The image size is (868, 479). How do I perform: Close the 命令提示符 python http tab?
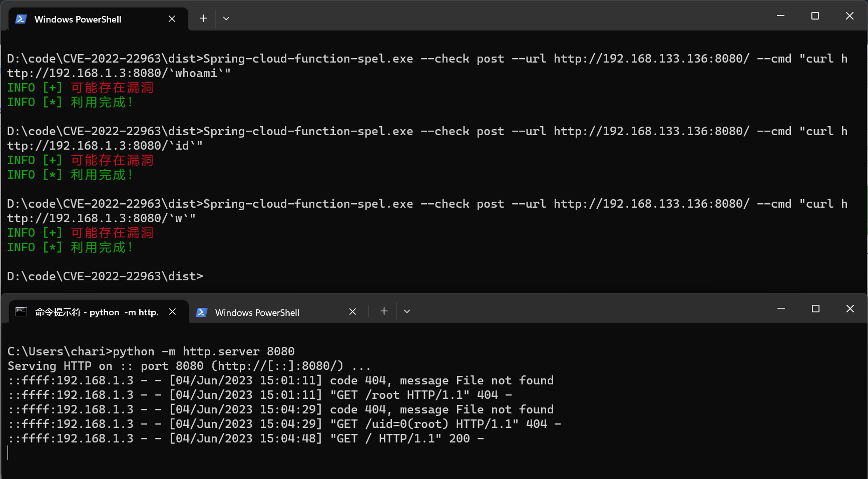point(172,312)
